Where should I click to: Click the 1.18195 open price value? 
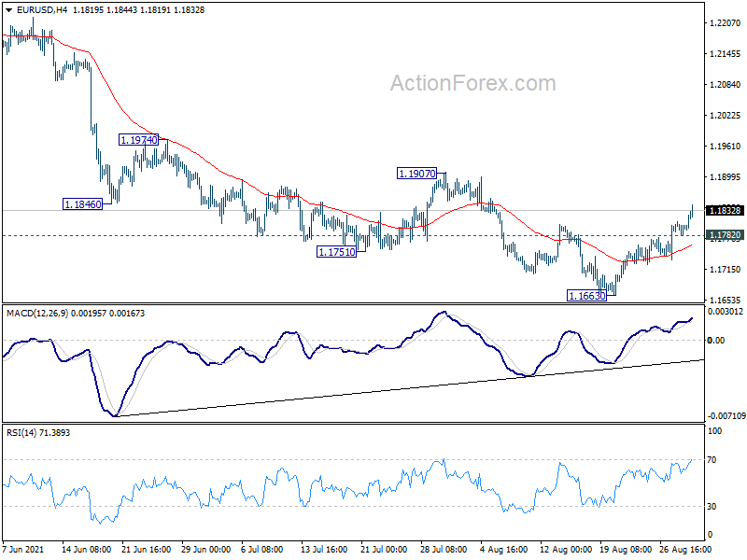[x=88, y=10]
